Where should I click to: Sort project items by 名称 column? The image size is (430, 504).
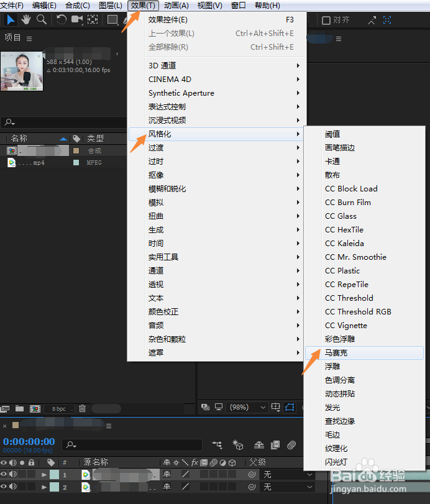click(19, 138)
